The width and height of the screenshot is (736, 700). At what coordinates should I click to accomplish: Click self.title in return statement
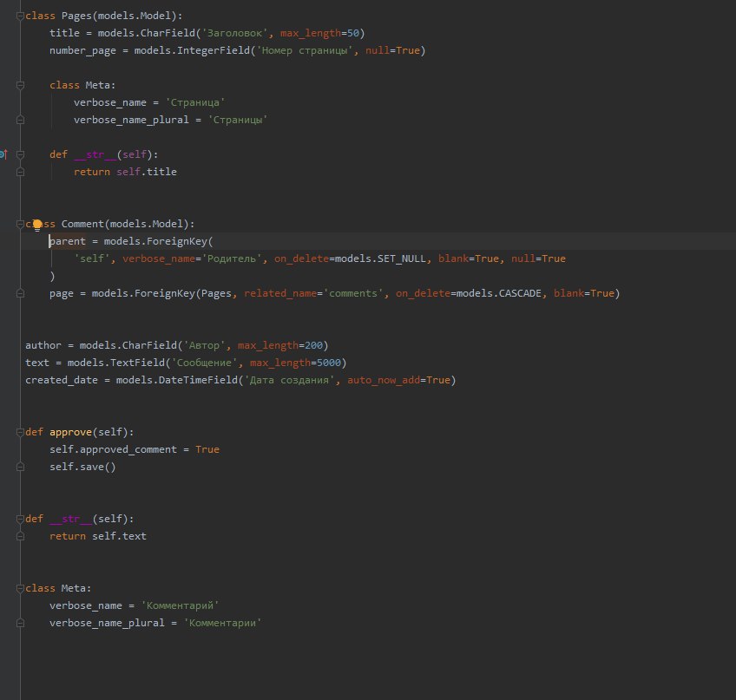147,173
